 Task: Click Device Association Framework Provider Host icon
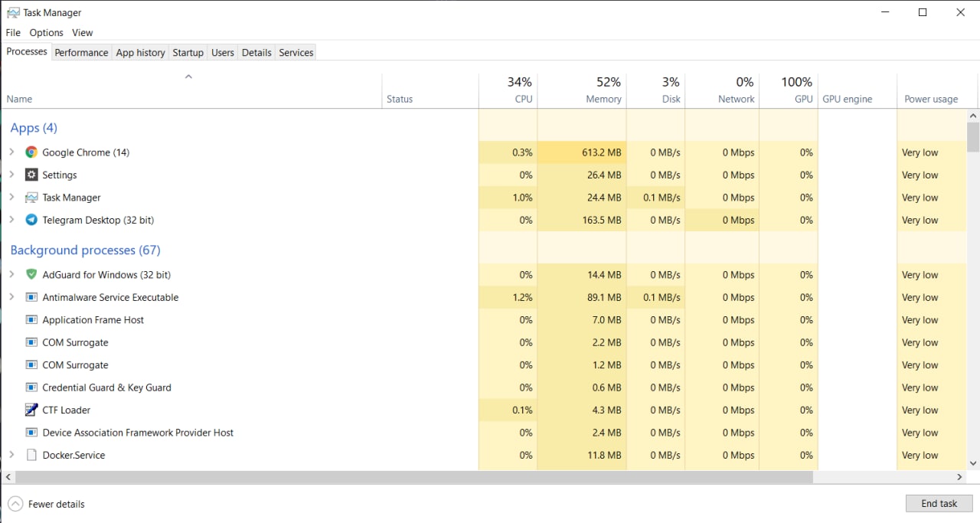pos(31,433)
